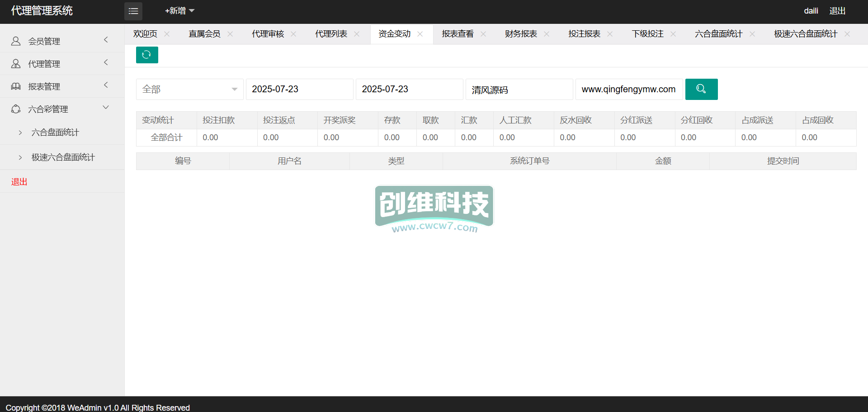
Task: Click the 用户名 column header
Action: point(290,161)
